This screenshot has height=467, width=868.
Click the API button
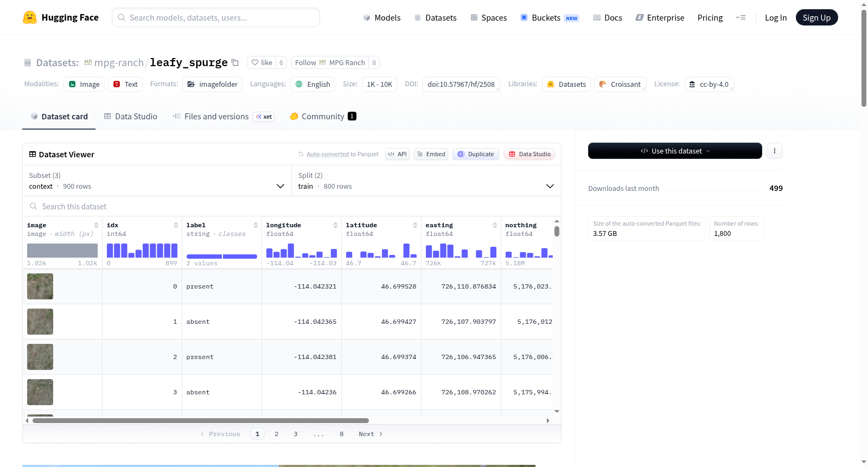point(397,154)
